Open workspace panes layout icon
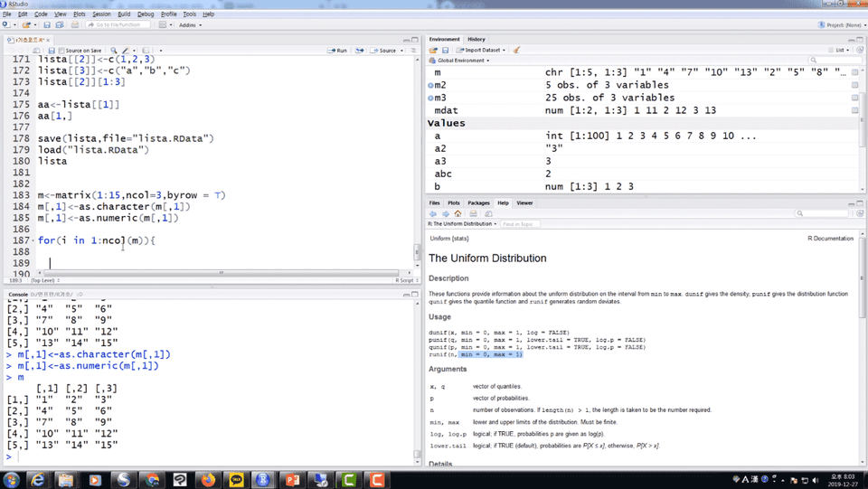This screenshot has height=489, width=868. [163, 25]
